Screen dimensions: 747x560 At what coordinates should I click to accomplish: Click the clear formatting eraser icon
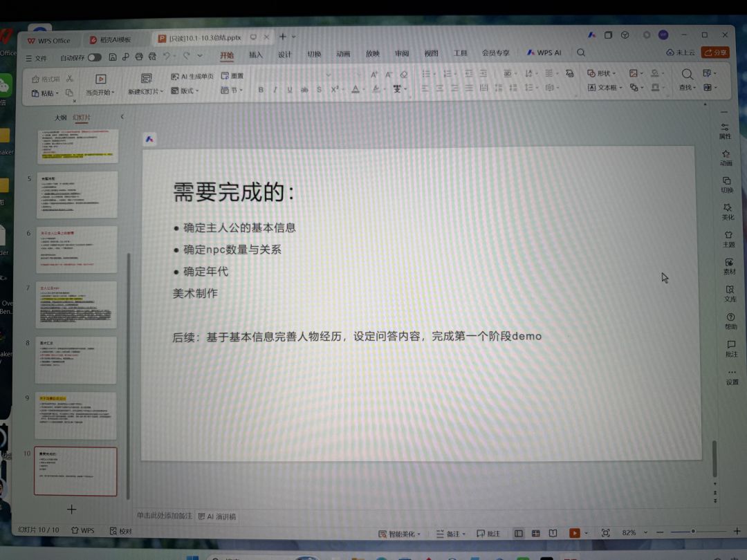click(404, 74)
